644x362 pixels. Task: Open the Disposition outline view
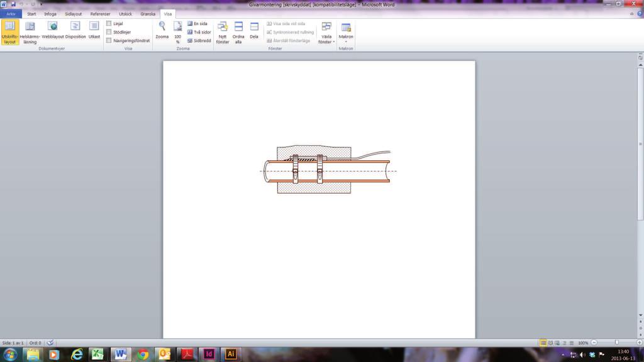(x=75, y=31)
